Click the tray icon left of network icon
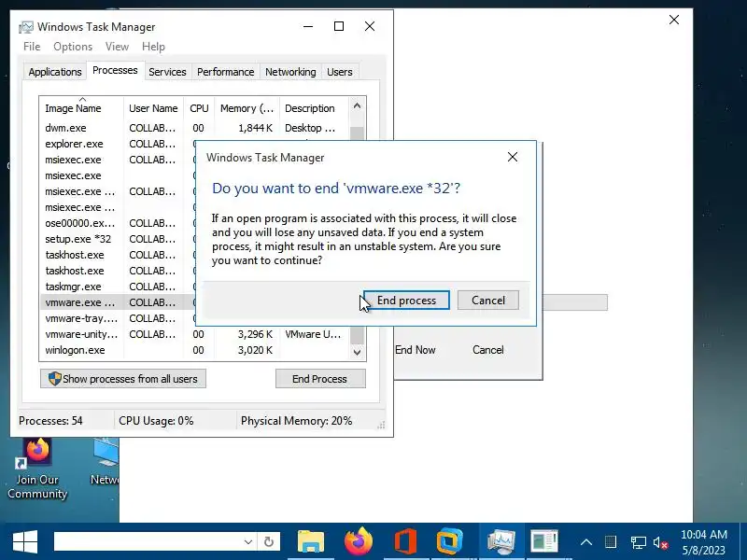 (x=611, y=542)
